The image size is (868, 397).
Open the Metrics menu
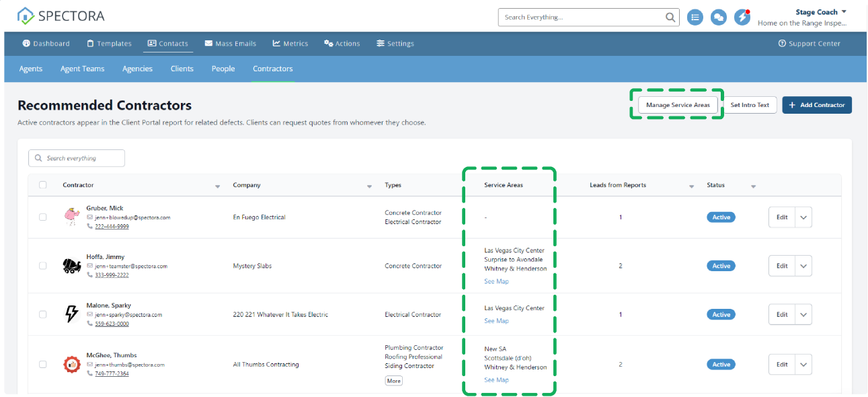pyautogui.click(x=290, y=44)
